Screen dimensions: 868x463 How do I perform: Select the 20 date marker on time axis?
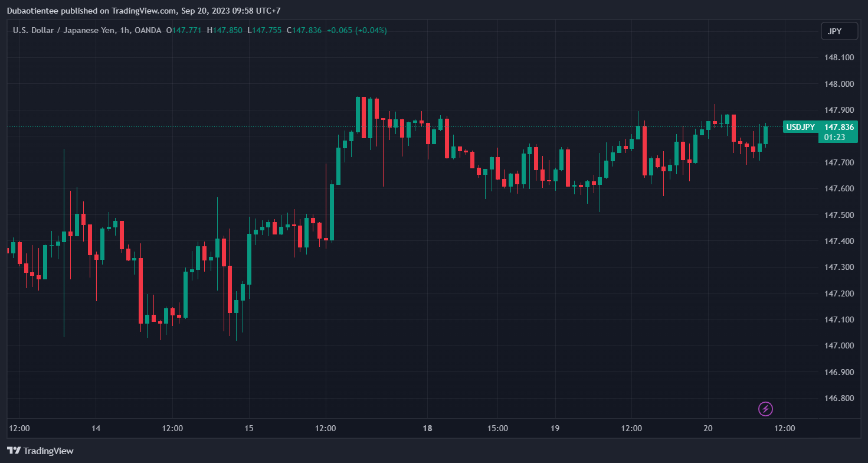click(x=708, y=428)
